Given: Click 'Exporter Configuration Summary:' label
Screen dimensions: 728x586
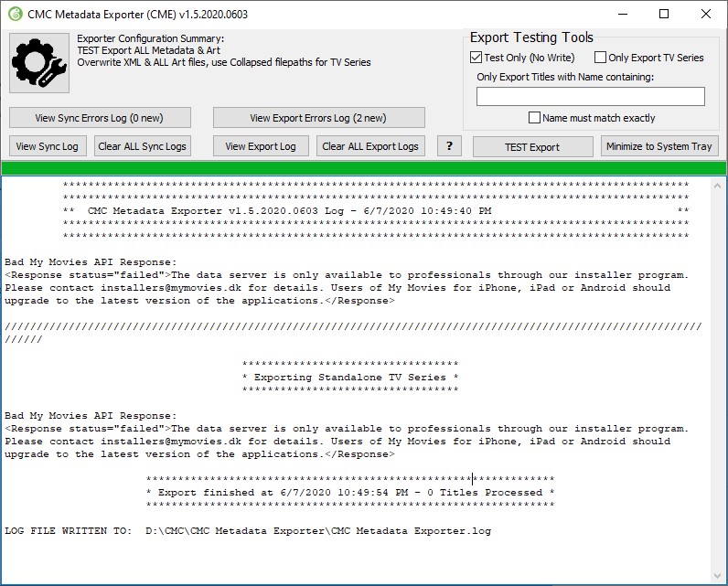Looking at the screenshot, I should 150,38.
